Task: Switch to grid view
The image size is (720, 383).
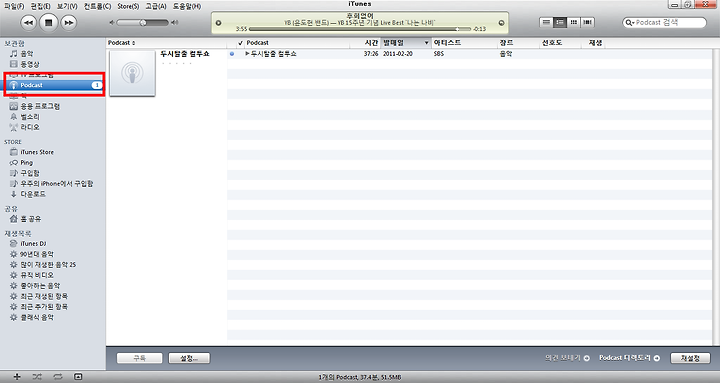Action: [574, 22]
